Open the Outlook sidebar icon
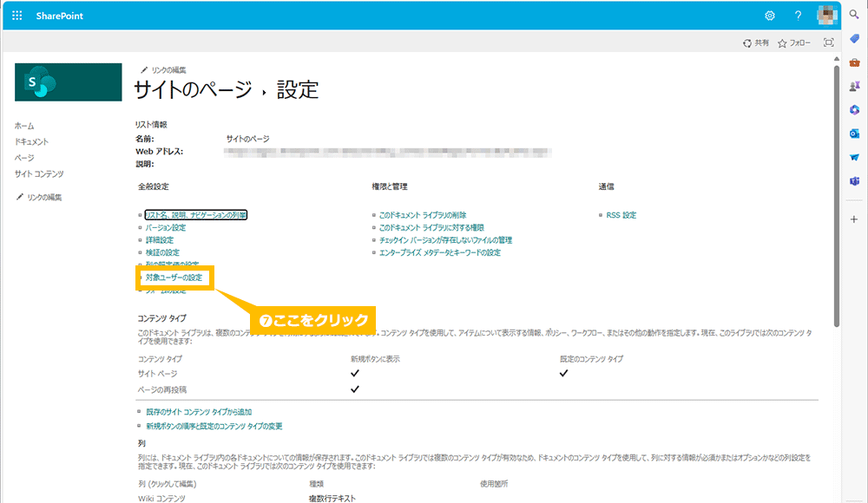This screenshot has width=868, height=503. point(854,134)
